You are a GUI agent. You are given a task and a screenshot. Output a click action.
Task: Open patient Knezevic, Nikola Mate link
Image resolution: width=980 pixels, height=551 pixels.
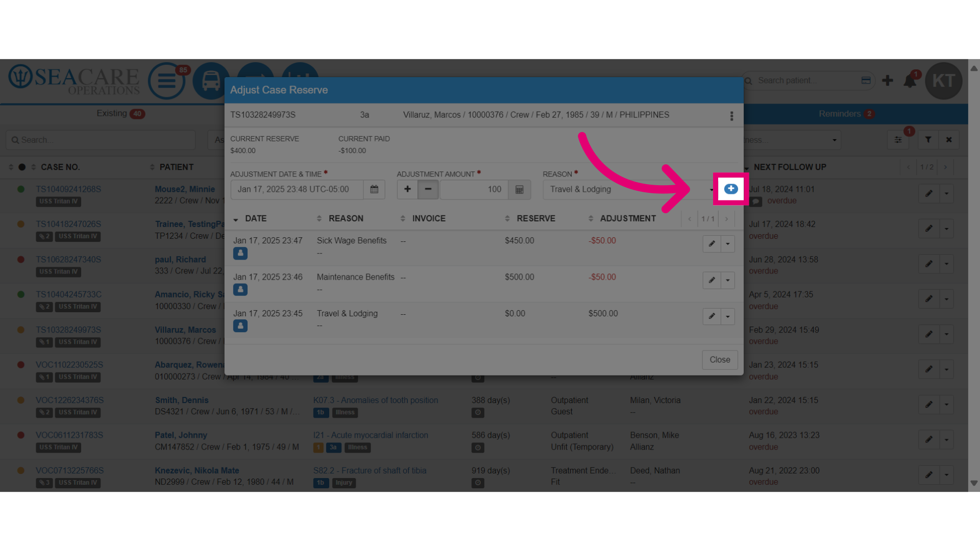tap(197, 470)
